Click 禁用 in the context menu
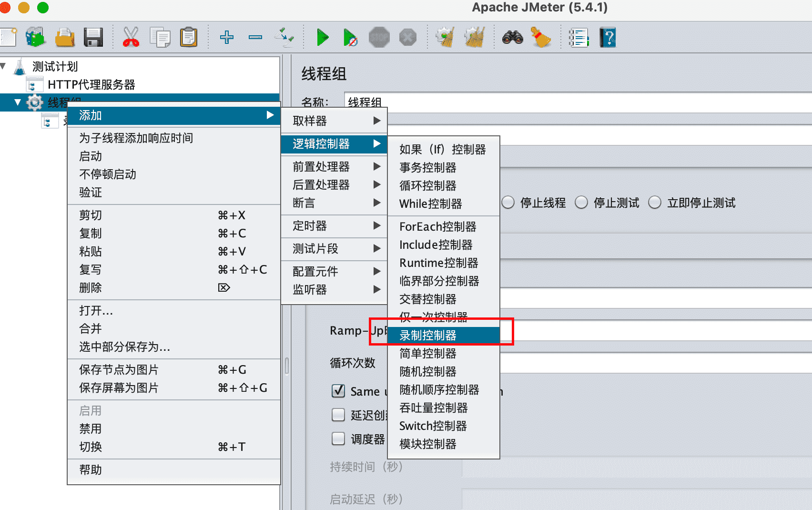This screenshot has width=812, height=510. click(174, 428)
